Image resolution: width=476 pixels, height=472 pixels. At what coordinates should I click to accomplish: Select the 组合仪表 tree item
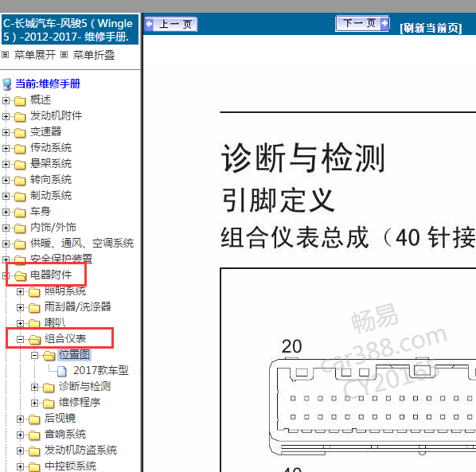(65, 338)
